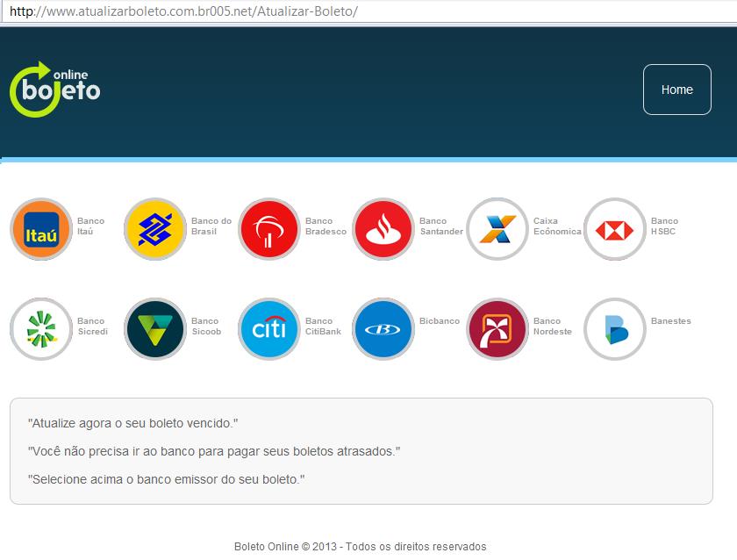The image size is (737, 560).
Task: Select the "Banco Sicoob" text link
Action: click(x=206, y=327)
